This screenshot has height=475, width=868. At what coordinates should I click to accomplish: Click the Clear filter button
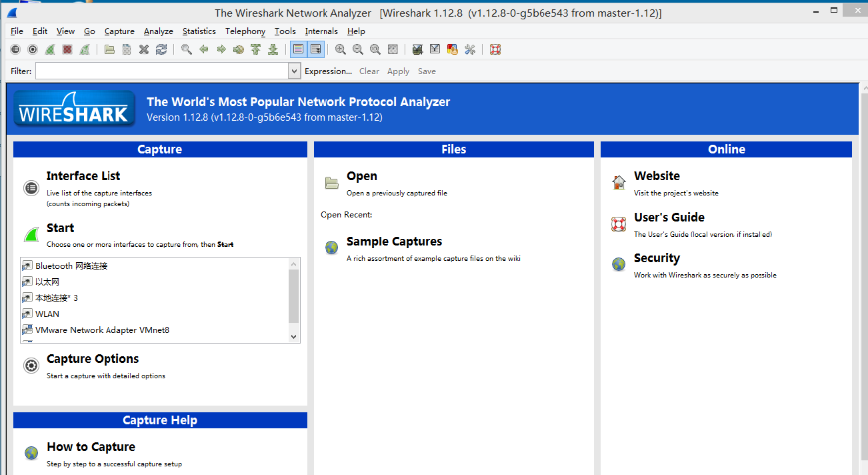[369, 71]
